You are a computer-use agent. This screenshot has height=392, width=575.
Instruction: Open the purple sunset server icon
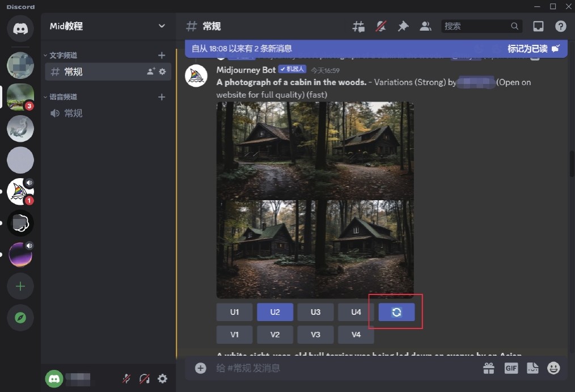[20, 255]
